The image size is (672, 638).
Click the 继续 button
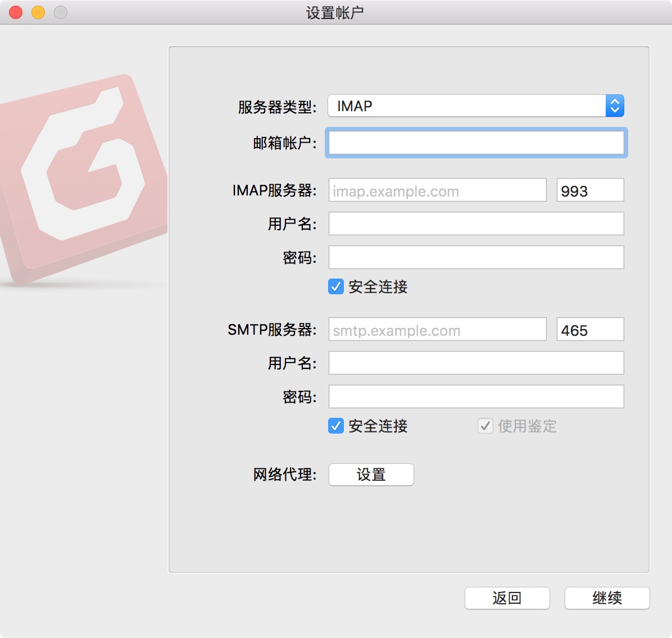607,598
